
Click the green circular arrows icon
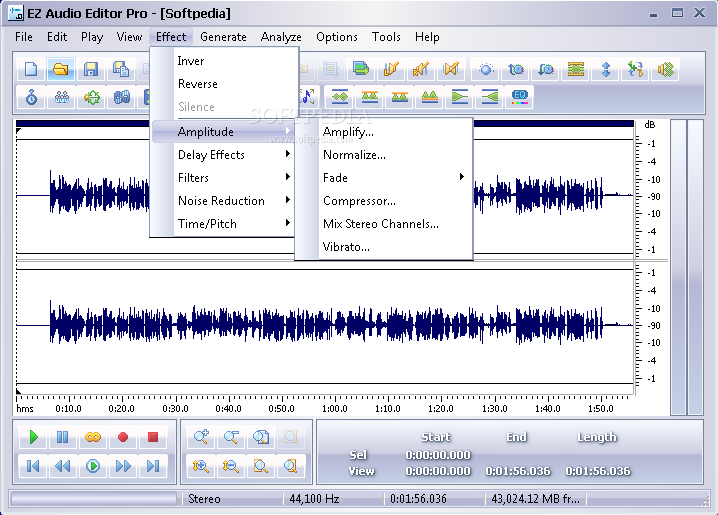click(92, 97)
